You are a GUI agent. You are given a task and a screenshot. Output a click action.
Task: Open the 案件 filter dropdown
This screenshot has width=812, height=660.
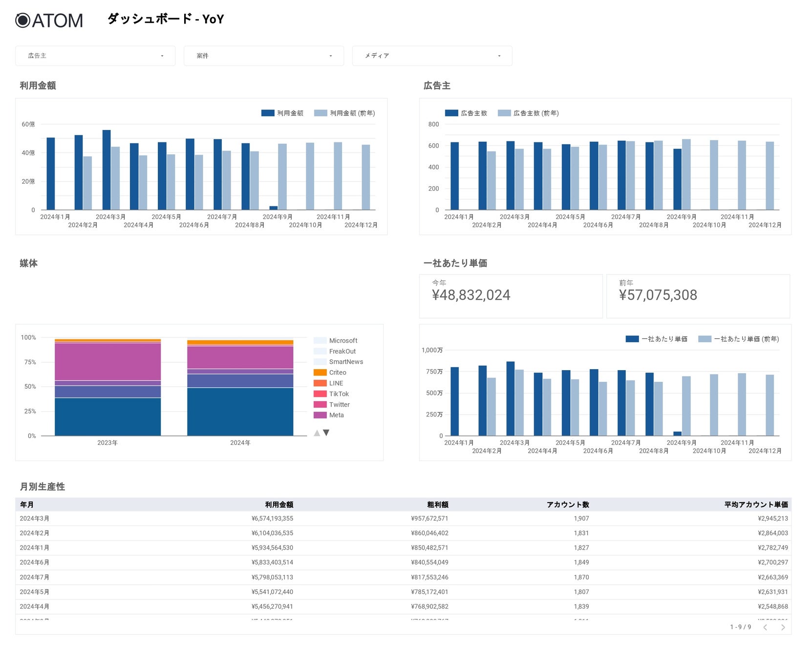click(264, 56)
